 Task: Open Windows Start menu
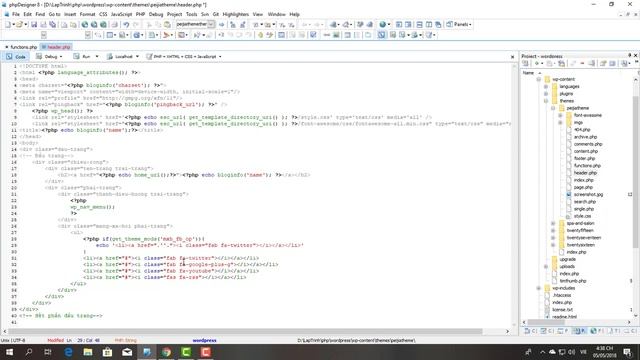[9, 352]
